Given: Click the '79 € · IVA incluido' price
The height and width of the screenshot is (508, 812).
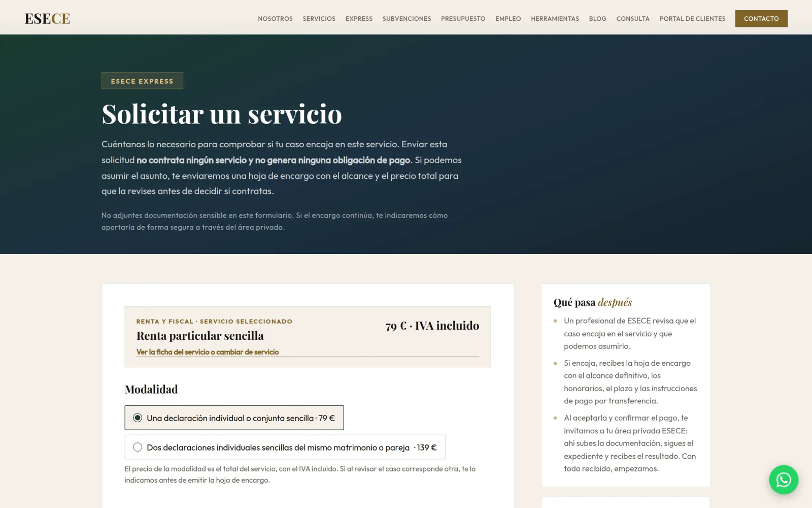Looking at the screenshot, I should [432, 326].
